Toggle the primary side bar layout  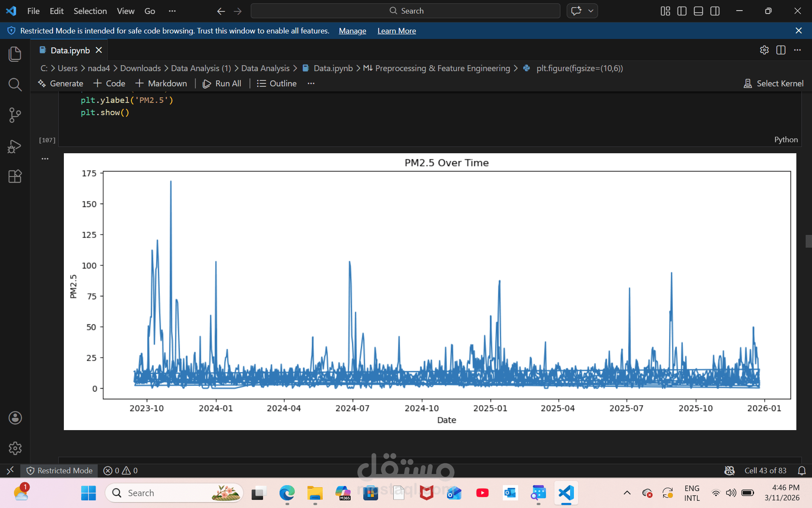682,11
